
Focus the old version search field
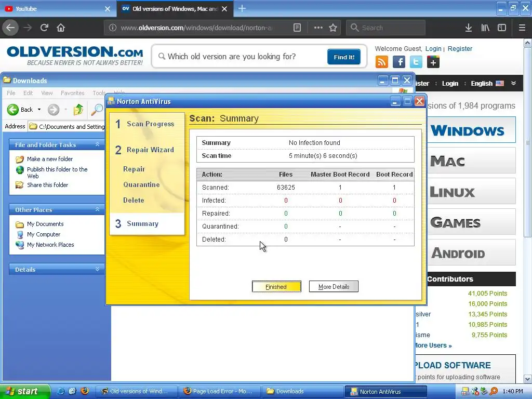pos(239,56)
